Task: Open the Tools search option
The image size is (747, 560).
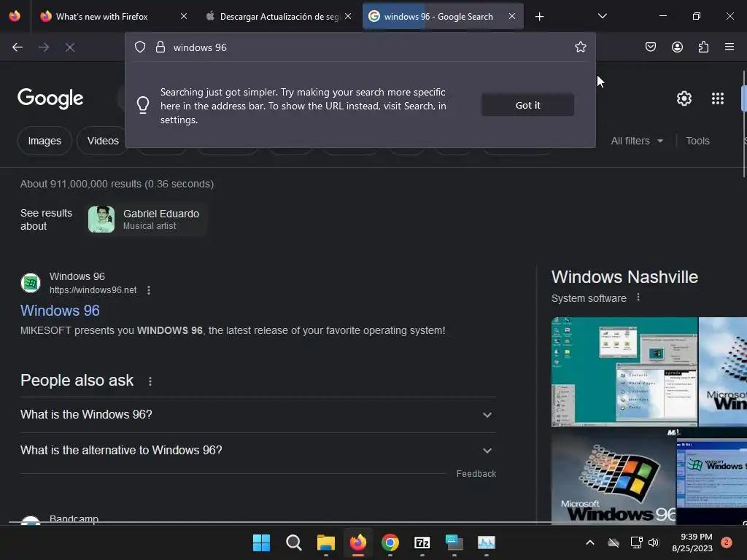Action: [x=697, y=141]
